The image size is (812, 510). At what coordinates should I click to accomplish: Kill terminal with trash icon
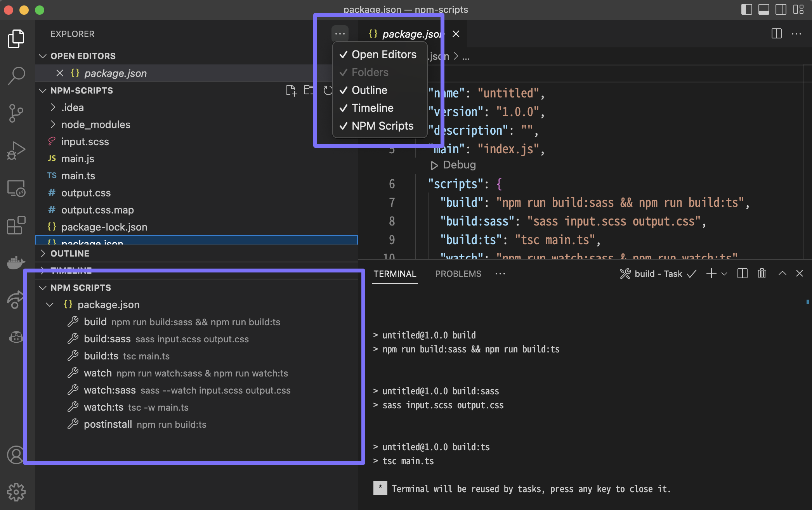pos(762,274)
